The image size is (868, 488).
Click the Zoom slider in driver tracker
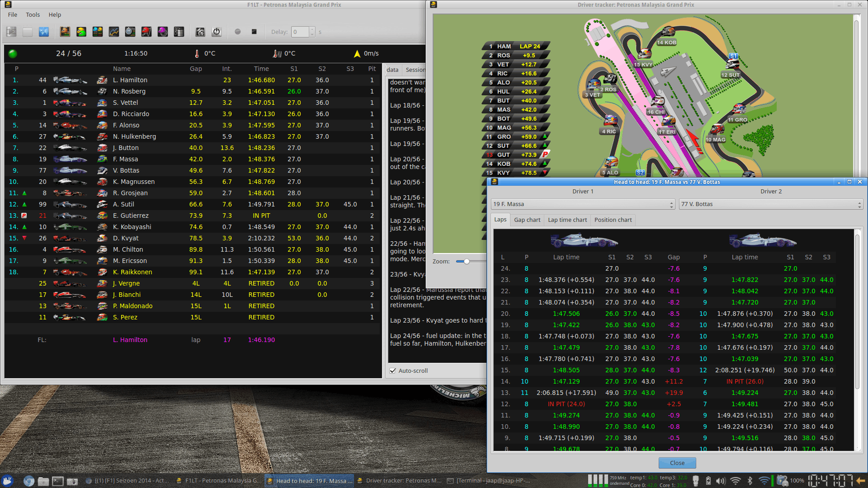coord(467,261)
